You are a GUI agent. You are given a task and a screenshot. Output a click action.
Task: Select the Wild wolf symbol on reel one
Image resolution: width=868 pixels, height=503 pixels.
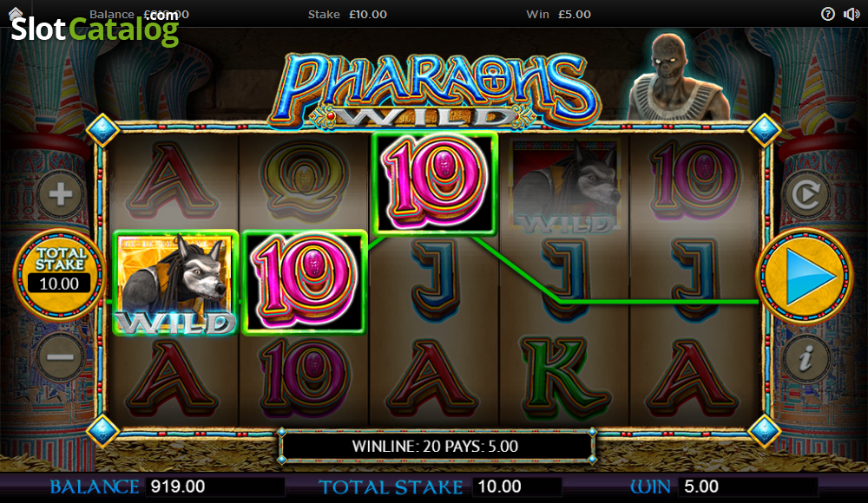pyautogui.click(x=175, y=284)
